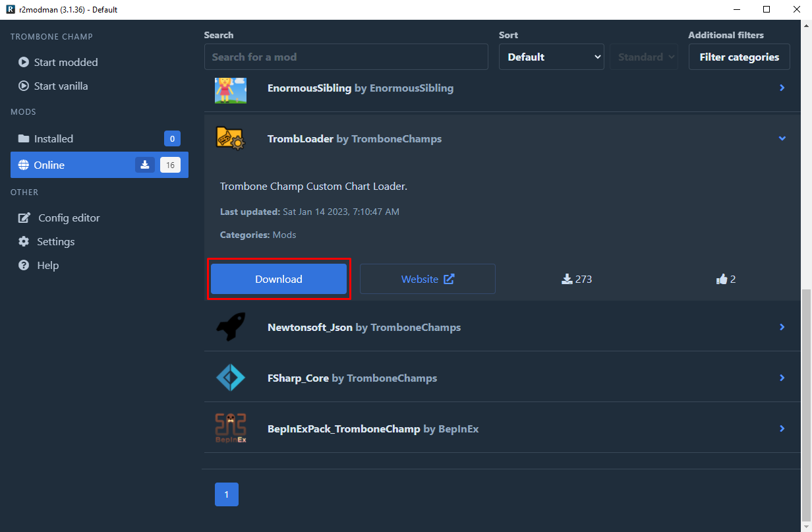Collapse the TrombLoader mod entry
Screen dimensions: 812x532
point(782,138)
